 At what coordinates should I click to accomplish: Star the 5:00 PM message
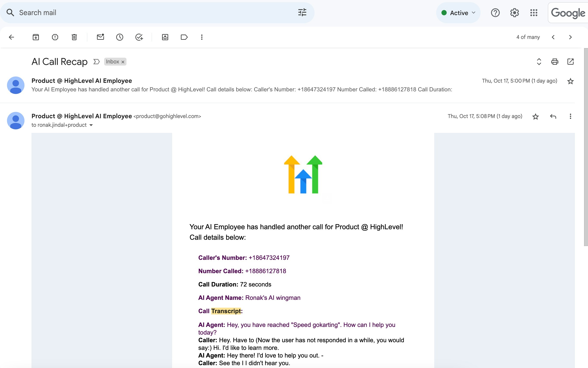pyautogui.click(x=570, y=81)
